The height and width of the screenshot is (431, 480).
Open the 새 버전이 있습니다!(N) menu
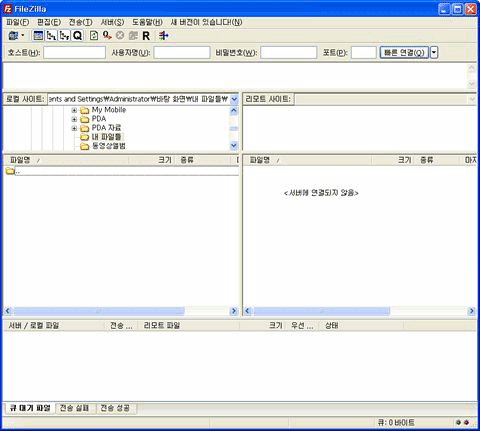(206, 22)
